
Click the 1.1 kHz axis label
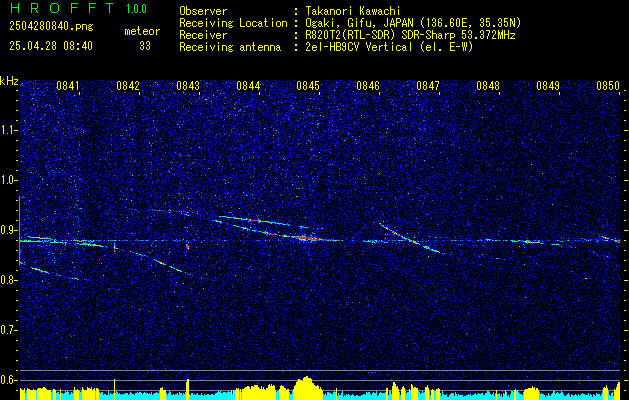[x=9, y=130]
